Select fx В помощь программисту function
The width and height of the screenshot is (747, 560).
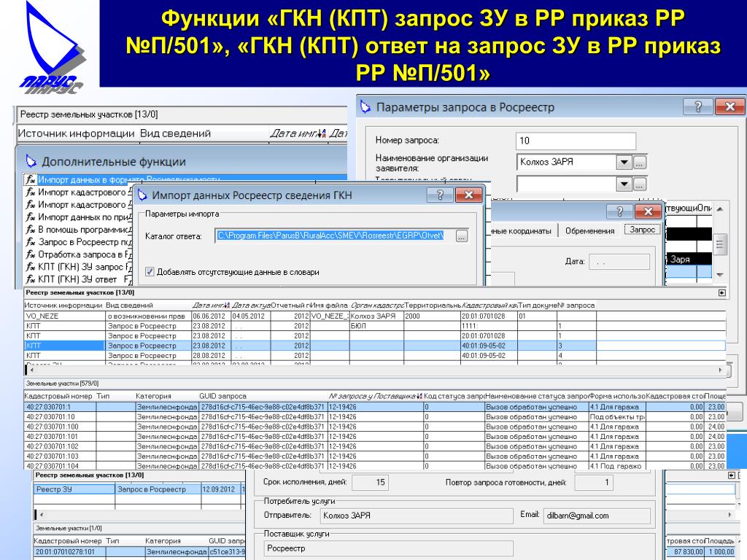click(79, 230)
